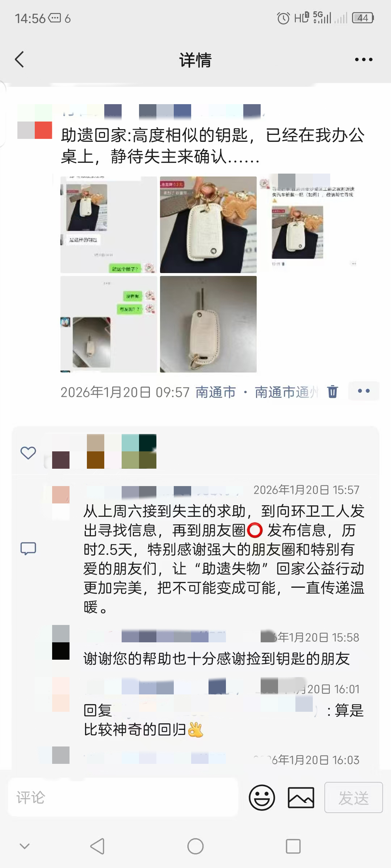Open the 南通市 location link
This screenshot has height=868, width=391.
coord(216,392)
